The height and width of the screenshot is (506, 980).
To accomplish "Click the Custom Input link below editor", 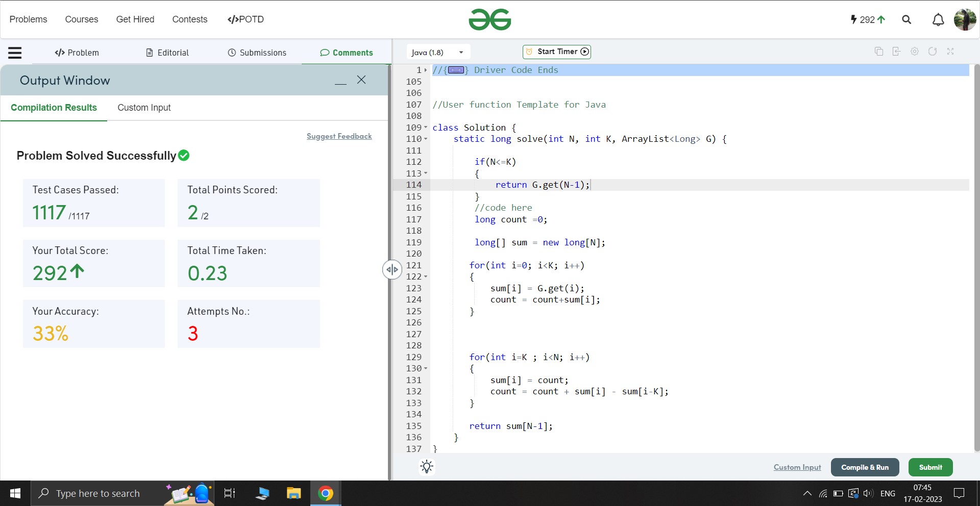I will pos(797,467).
